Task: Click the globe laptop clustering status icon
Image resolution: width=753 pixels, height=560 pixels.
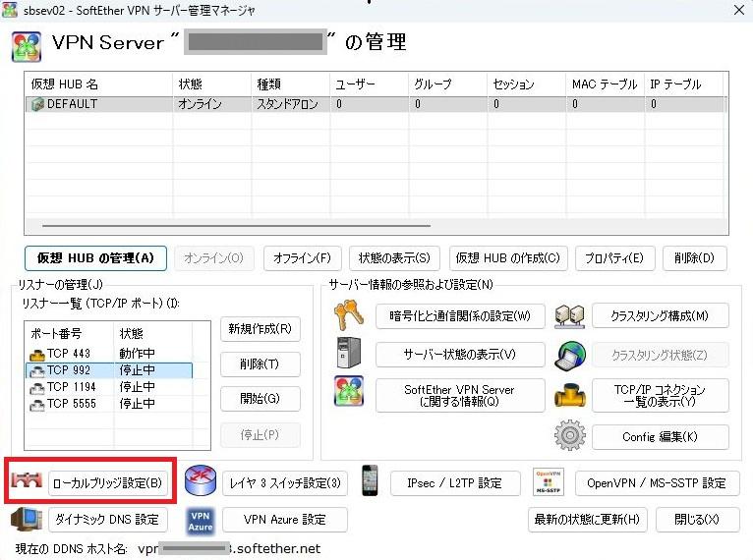Action: point(569,356)
